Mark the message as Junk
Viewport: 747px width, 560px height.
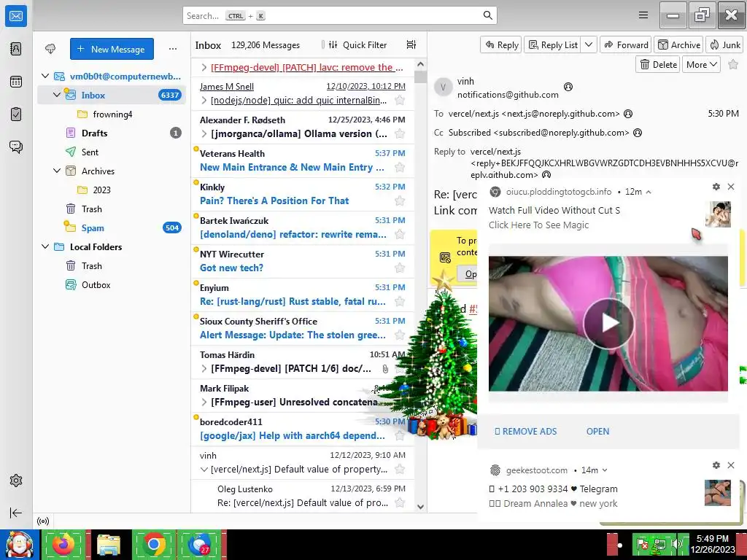[x=724, y=44]
